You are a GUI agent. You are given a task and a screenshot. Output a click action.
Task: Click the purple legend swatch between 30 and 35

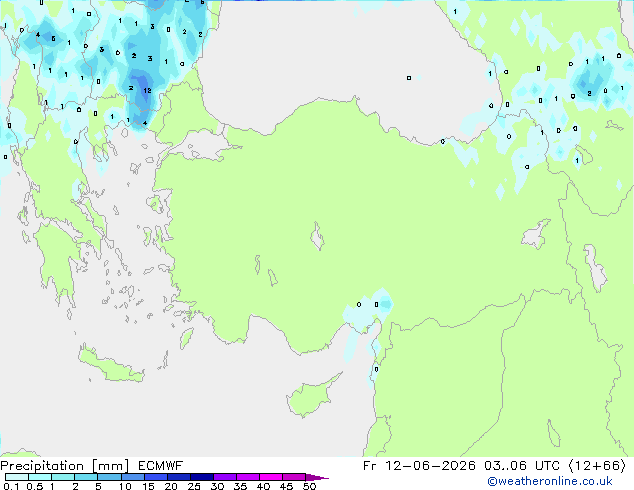coord(224,477)
